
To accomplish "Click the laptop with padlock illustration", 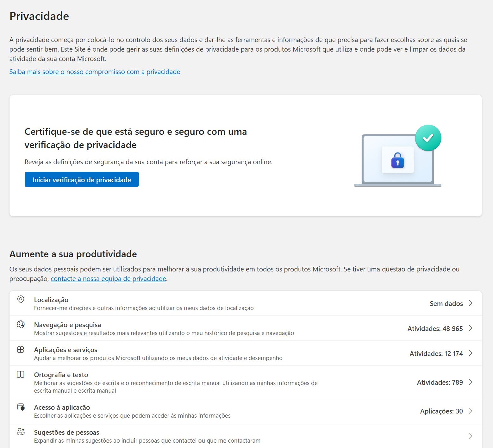I will pyautogui.click(x=397, y=161).
